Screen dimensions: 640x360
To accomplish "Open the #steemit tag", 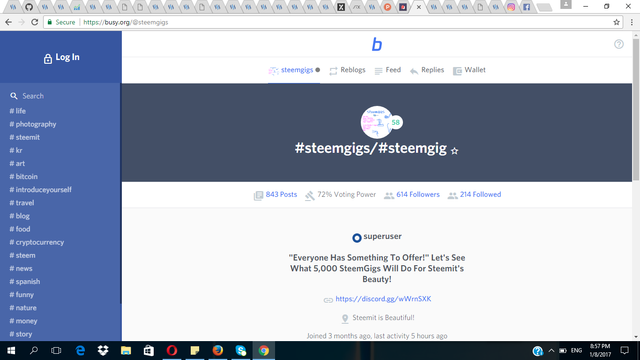I will 24,137.
